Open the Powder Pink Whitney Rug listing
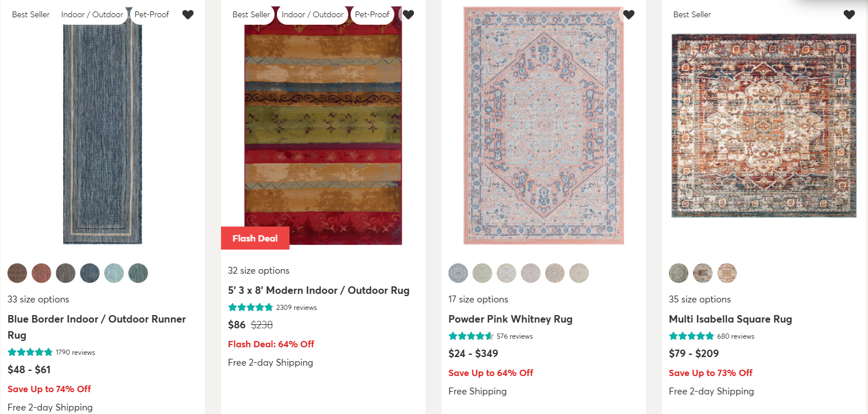 [x=510, y=319]
